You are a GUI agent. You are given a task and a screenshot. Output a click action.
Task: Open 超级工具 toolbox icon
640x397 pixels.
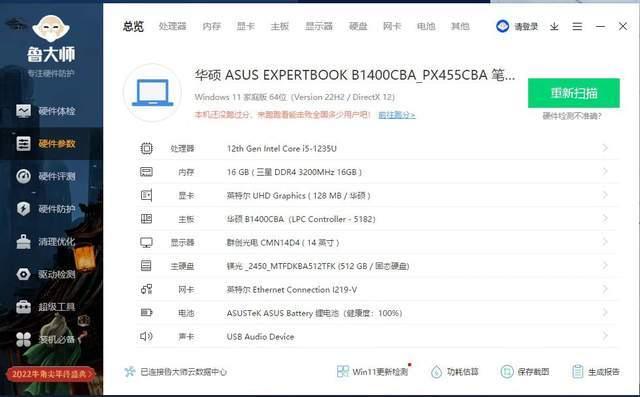[23, 306]
